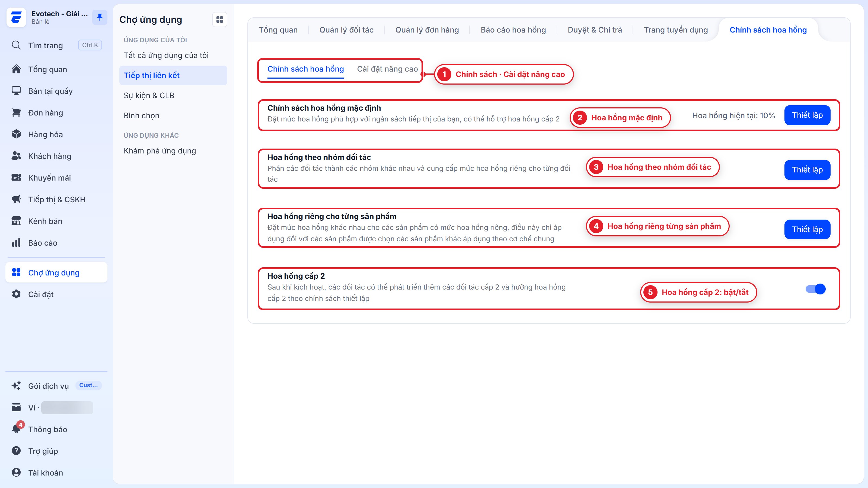Click the Hàng hóa box icon
This screenshot has height=488, width=868.
(x=16, y=134)
